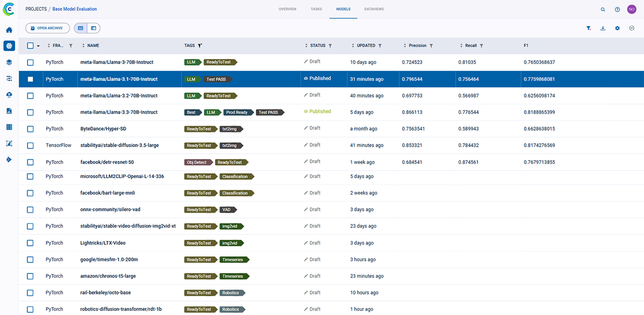Screen dimensions: 644x315
Task: Tick the google/timesfm-1.0-200m checkbox
Action: tap(31, 260)
